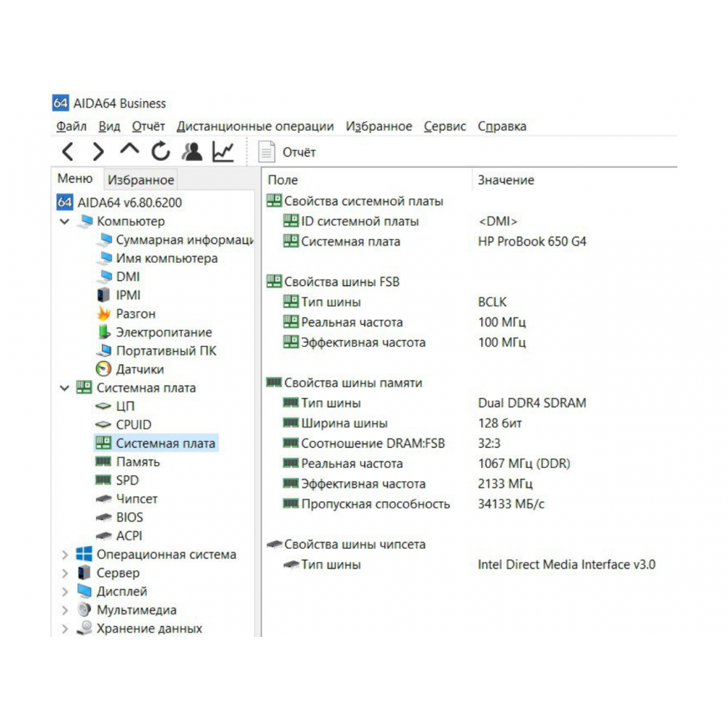The height and width of the screenshot is (728, 728).
Task: Open the Сервис menu
Action: coord(444,126)
